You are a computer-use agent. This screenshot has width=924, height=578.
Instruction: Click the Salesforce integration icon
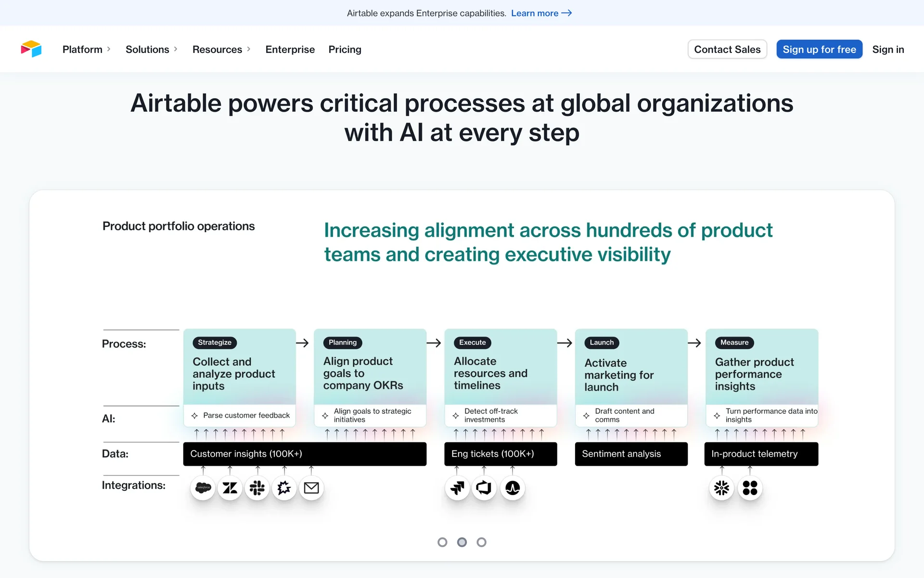coord(203,488)
